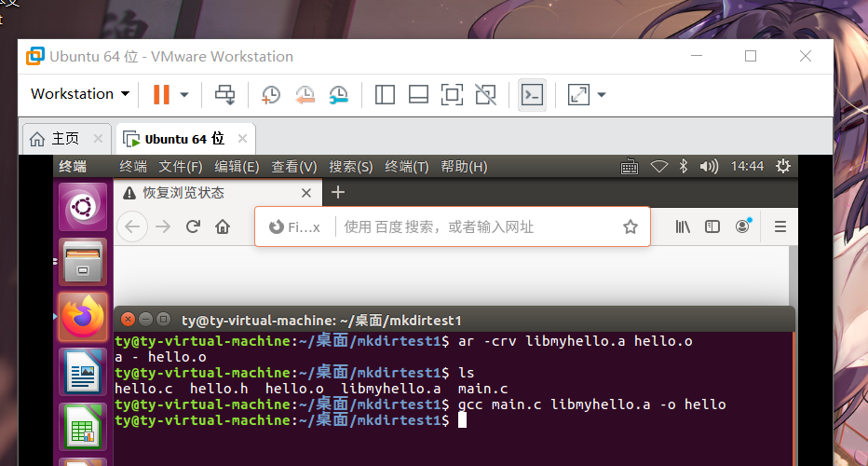
Task: Enter VMware full screen mode
Action: [453, 95]
